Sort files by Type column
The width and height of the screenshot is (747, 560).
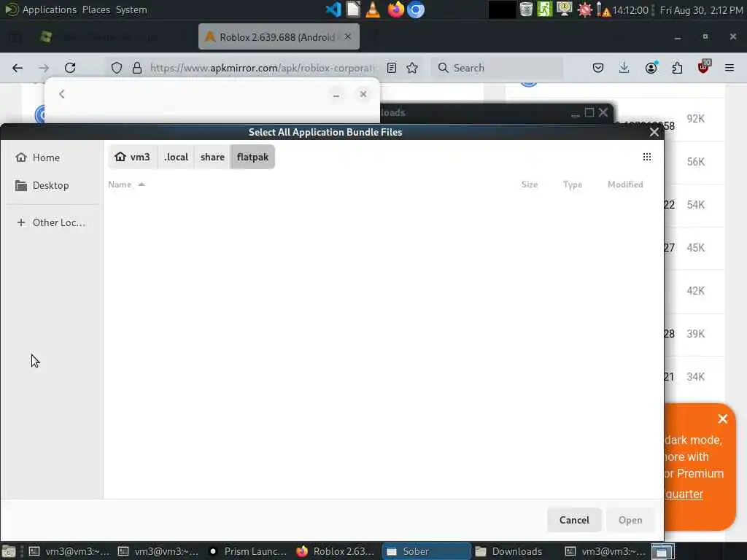[573, 184]
